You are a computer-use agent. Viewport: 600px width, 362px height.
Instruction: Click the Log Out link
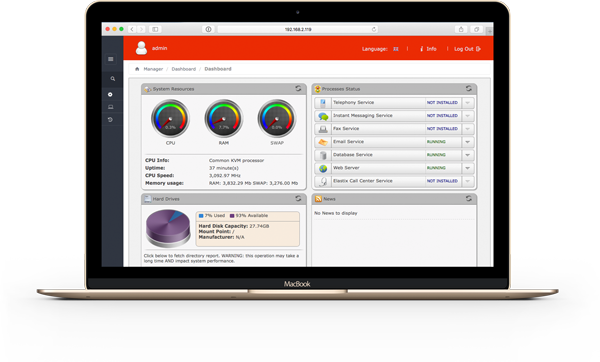[467, 49]
